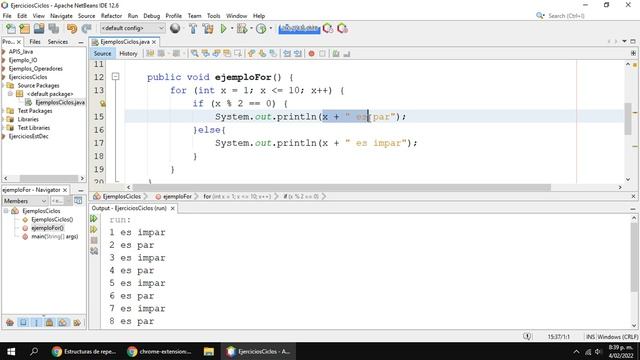The height and width of the screenshot is (360, 640).
Task: Click the New Project toolbar icon
Action: tap(24, 29)
